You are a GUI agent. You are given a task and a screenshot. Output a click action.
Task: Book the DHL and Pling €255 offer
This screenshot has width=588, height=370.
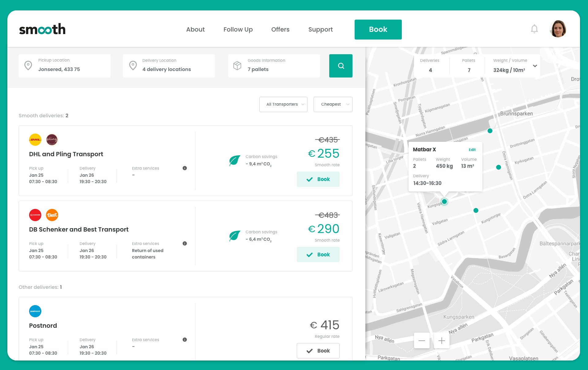[x=318, y=179]
